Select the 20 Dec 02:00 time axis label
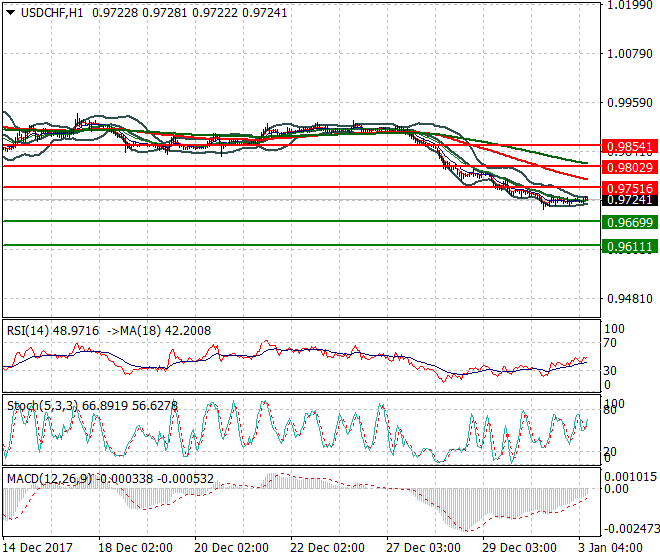 [x=231, y=548]
